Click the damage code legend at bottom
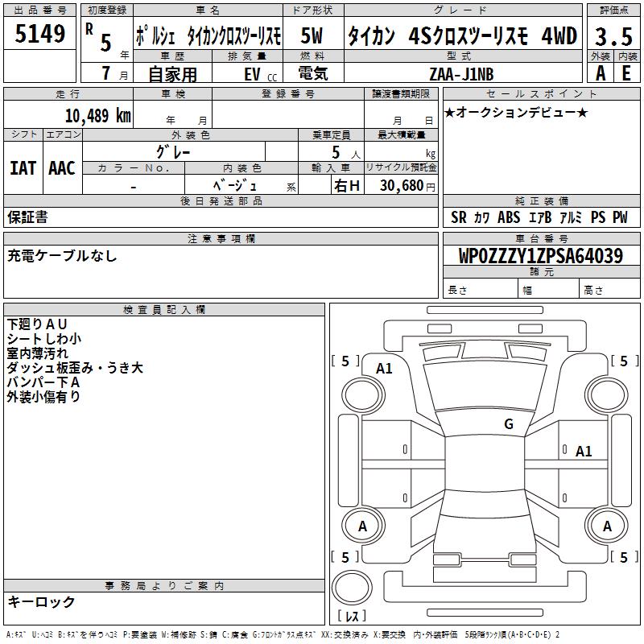This screenshot has width=644, height=644. 283,634
